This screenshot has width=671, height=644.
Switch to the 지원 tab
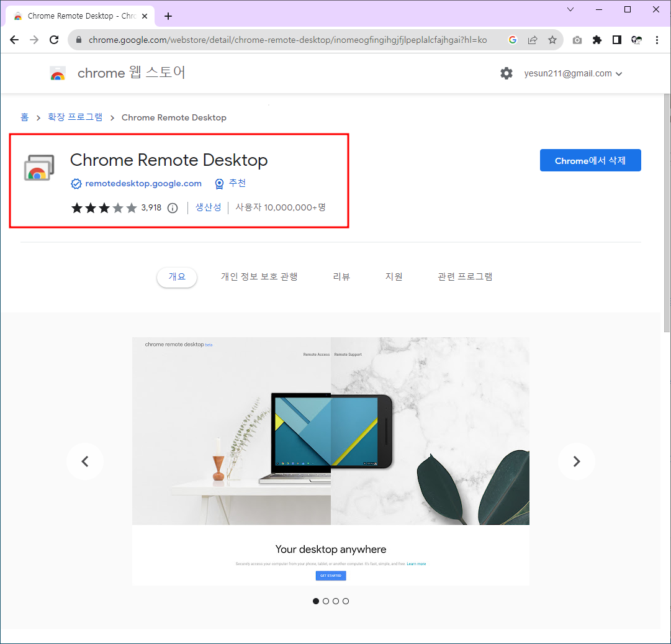[394, 277]
